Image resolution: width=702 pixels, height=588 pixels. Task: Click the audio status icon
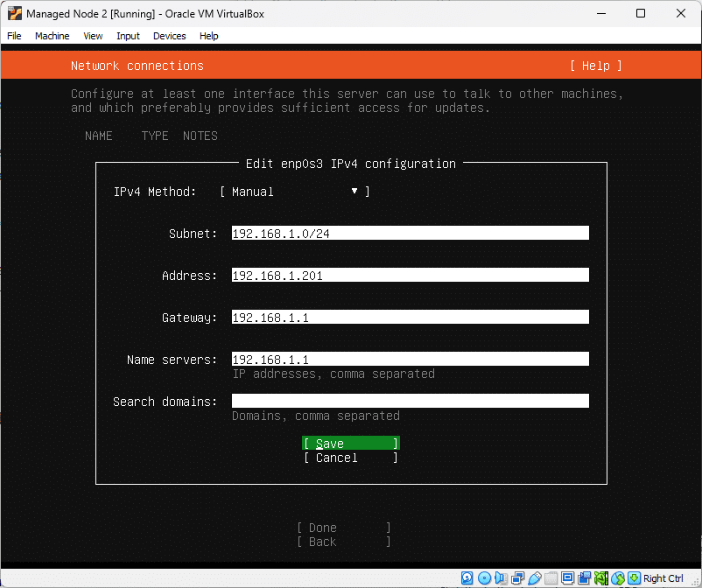[x=501, y=578]
